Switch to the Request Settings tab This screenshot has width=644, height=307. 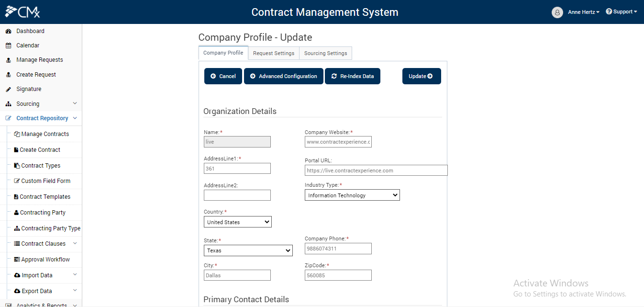coord(273,53)
